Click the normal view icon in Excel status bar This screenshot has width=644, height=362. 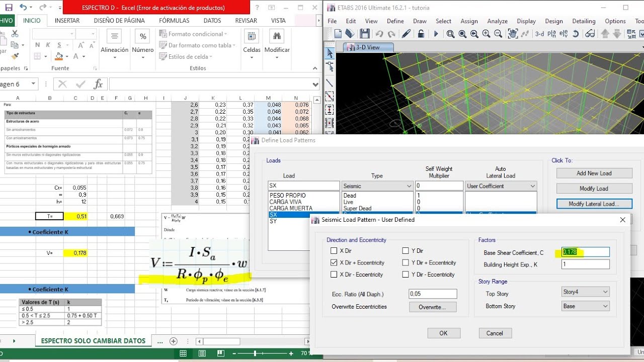(183, 354)
